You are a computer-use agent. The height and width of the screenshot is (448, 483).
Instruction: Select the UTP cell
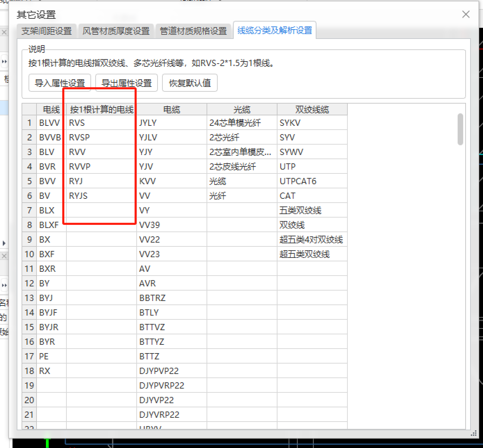(x=312, y=166)
